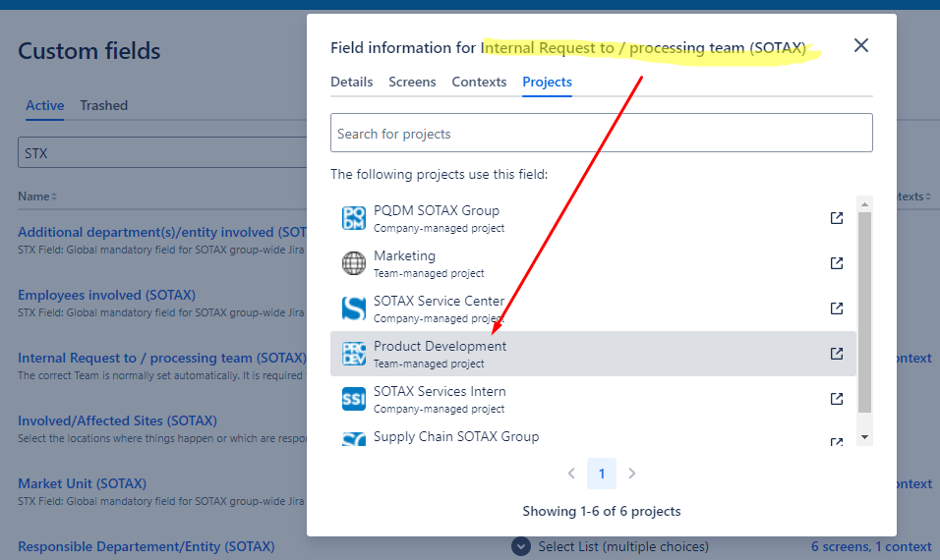Select SOTAX Services Intern project row
940x560 pixels.
click(593, 399)
